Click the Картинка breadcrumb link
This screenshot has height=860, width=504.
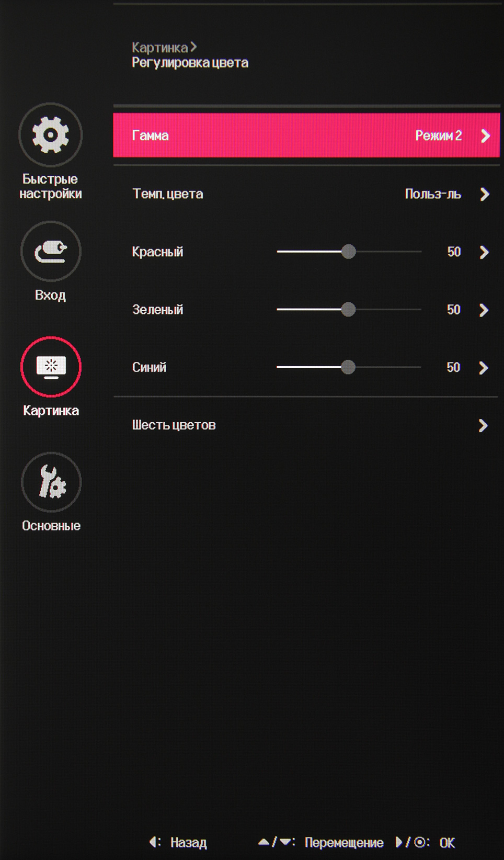(x=160, y=48)
